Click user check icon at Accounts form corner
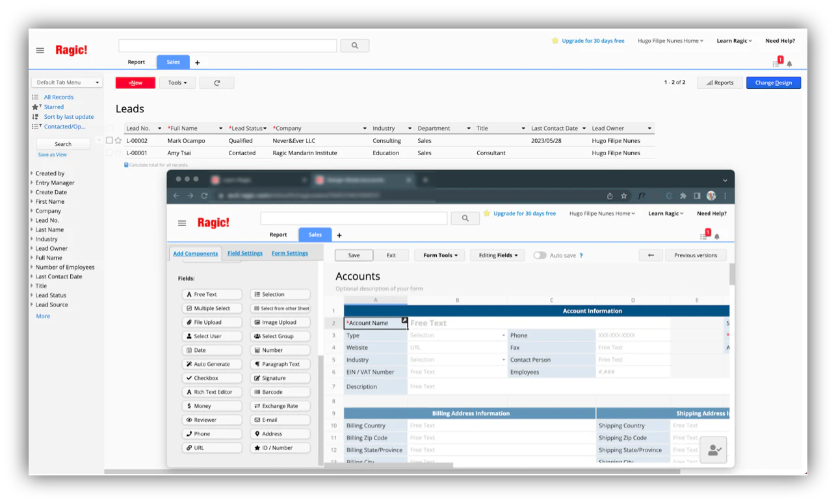The height and width of the screenshot is (504, 836). click(x=714, y=449)
